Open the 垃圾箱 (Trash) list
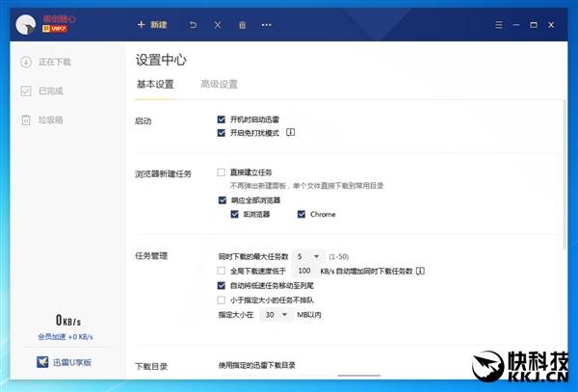This screenshot has height=392, width=578. (51, 120)
